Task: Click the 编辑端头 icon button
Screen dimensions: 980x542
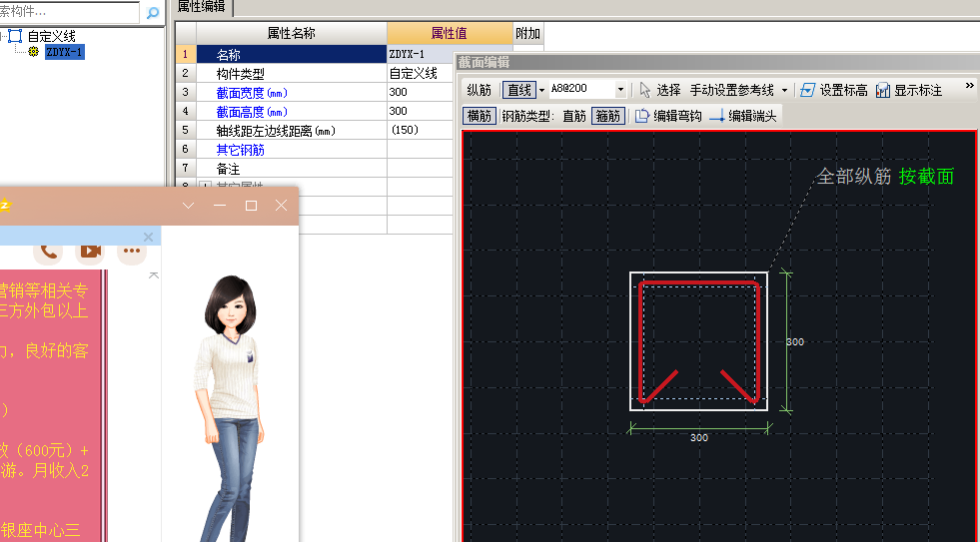Action: coord(744,116)
